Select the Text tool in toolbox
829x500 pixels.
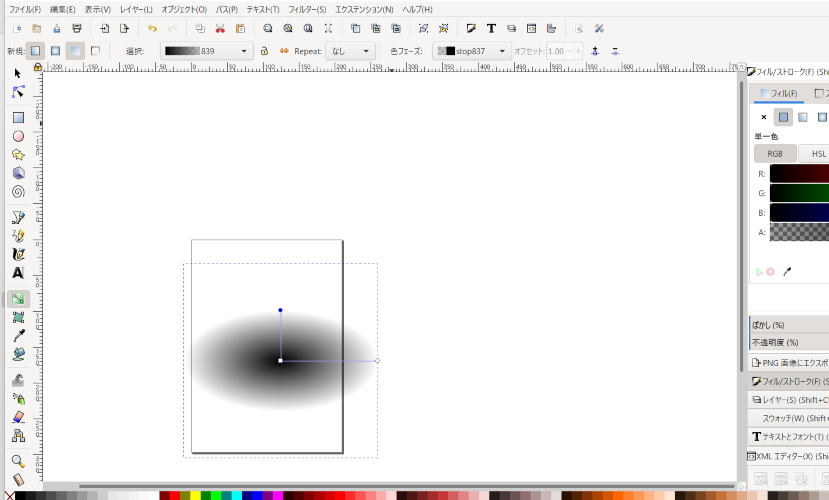click(x=18, y=273)
